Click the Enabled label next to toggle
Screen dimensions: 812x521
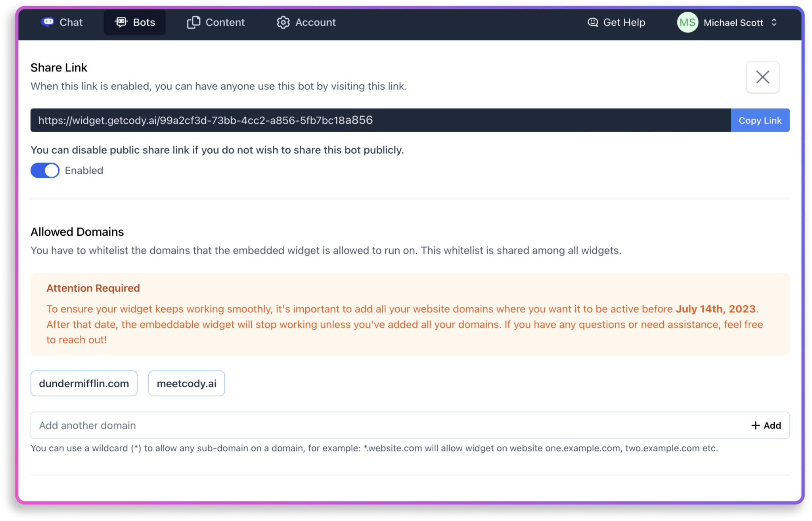(84, 171)
